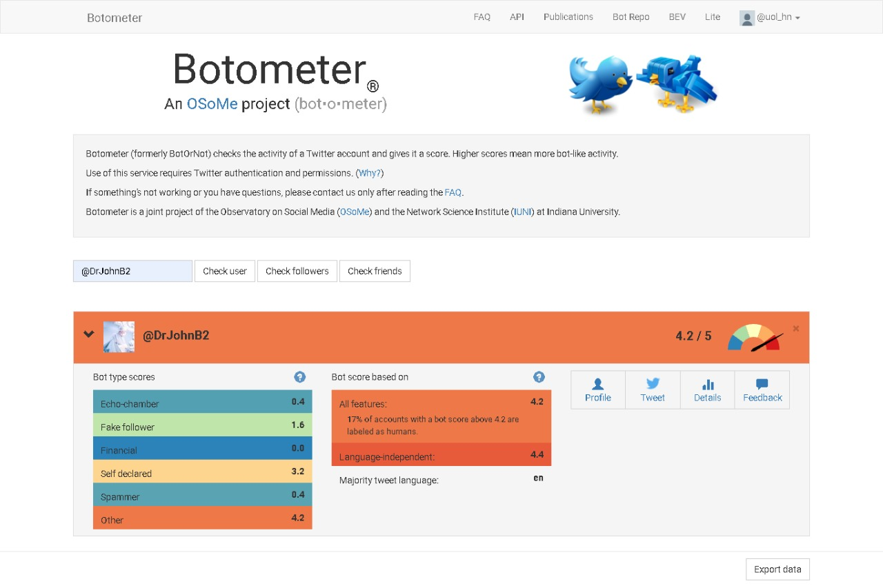883x588 pixels.
Task: Click the Other score bar
Action: coord(203,518)
